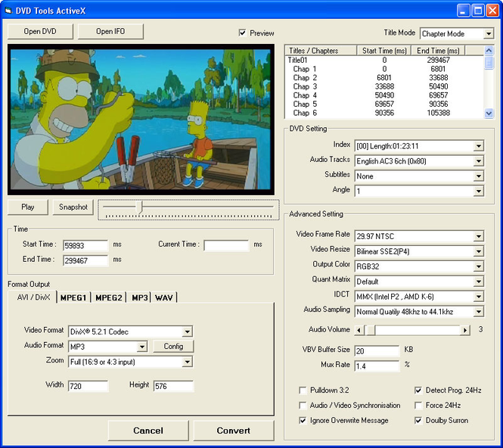Image resolution: width=503 pixels, height=448 pixels.
Task: Toggle Ignore Overwrite Message checkbox
Action: [x=303, y=421]
